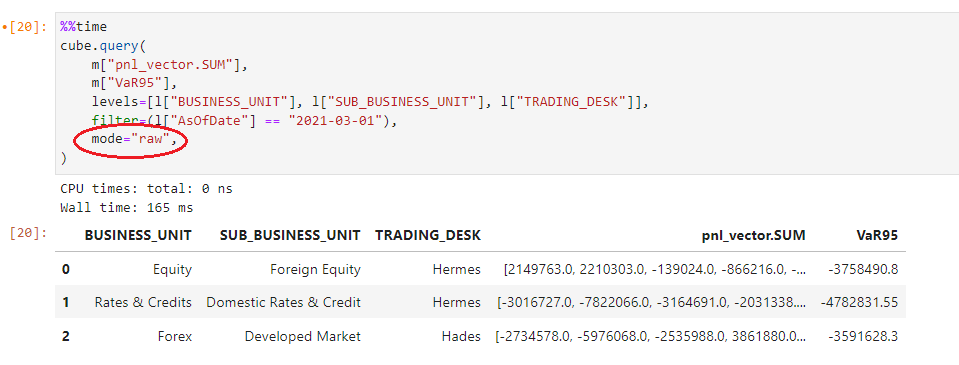Click the Hades trading desk cell
The width and height of the screenshot is (959, 365).
[461, 336]
